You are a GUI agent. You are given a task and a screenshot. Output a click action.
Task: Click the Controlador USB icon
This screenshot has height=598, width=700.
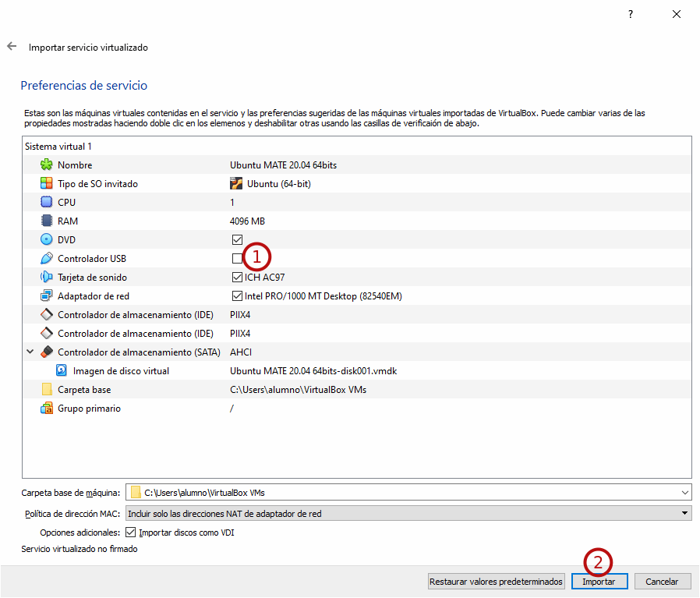[x=47, y=259]
